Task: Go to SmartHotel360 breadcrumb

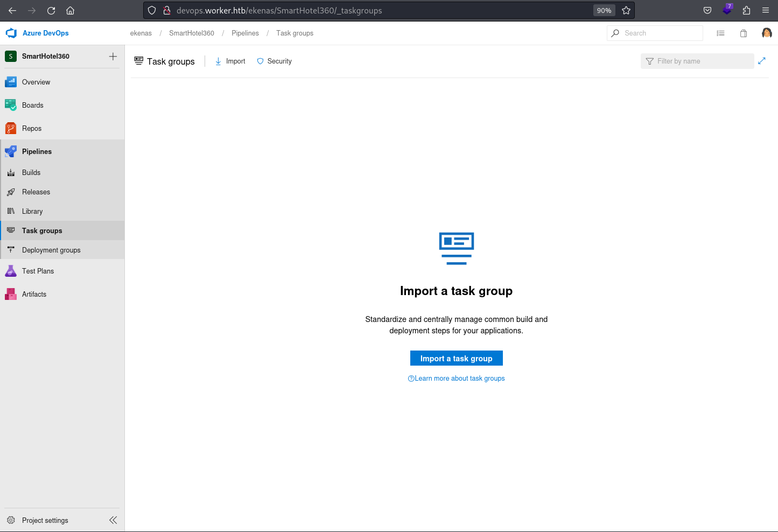Action: pyautogui.click(x=192, y=33)
